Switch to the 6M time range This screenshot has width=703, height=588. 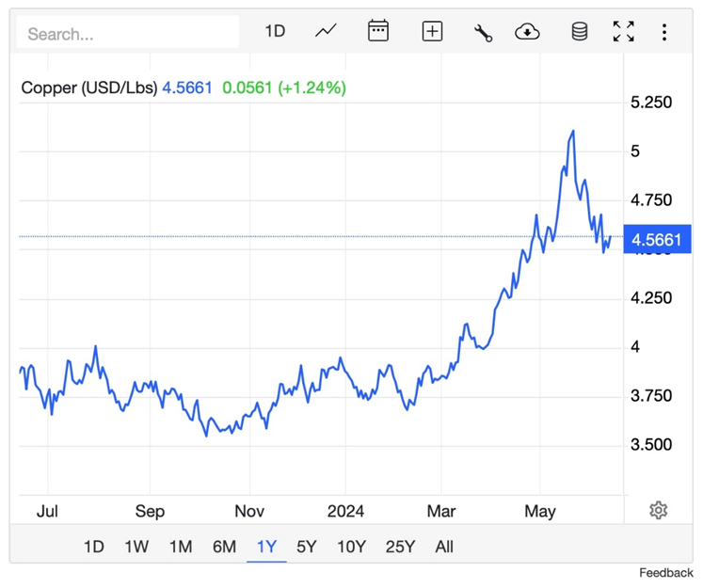(224, 547)
